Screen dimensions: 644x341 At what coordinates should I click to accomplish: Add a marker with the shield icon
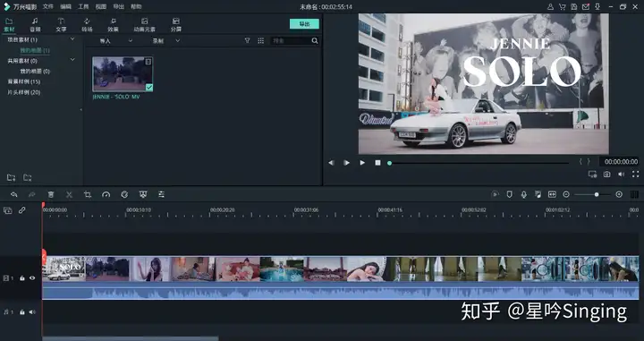click(509, 195)
